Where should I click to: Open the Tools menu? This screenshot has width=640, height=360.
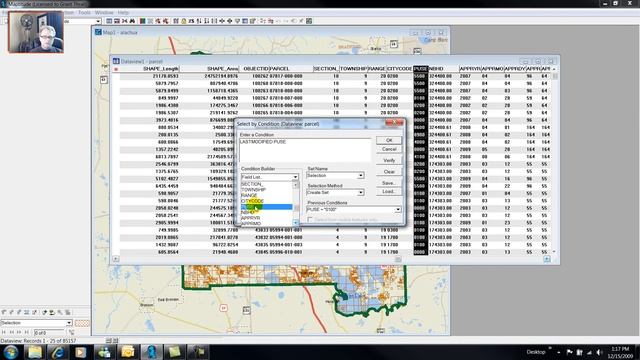[x=84, y=13]
